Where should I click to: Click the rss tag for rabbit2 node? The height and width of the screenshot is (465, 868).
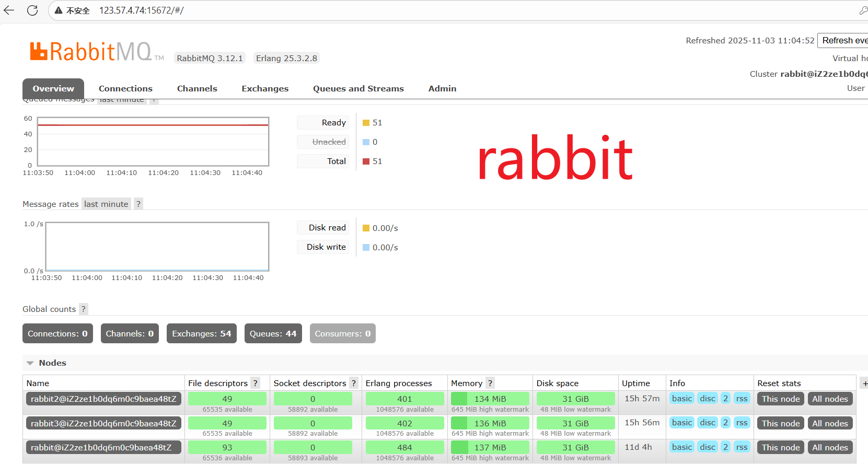[x=742, y=398]
